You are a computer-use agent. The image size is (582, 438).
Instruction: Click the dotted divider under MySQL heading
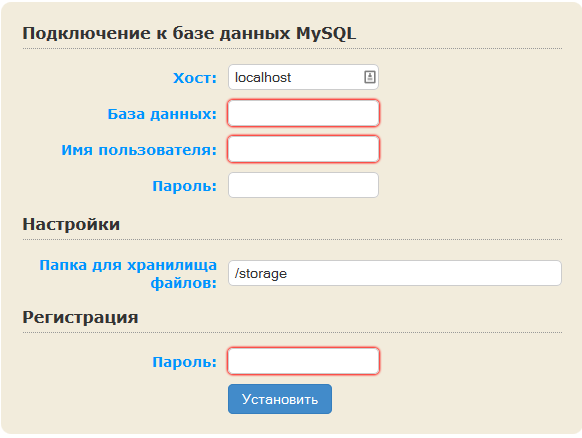(292, 48)
